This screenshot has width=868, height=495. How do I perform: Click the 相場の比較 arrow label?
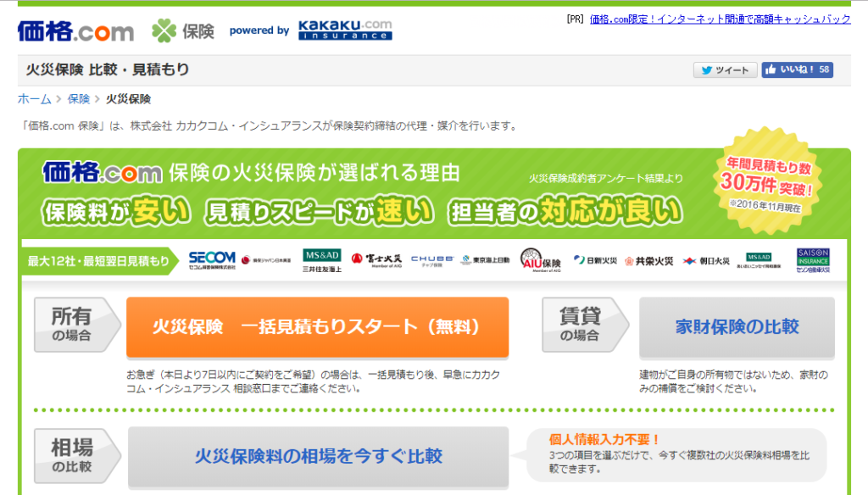point(77,456)
